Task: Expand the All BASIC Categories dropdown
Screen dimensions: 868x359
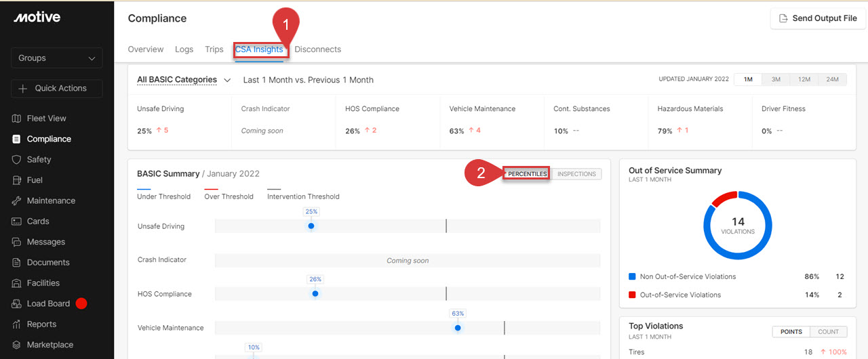Action: [x=184, y=80]
